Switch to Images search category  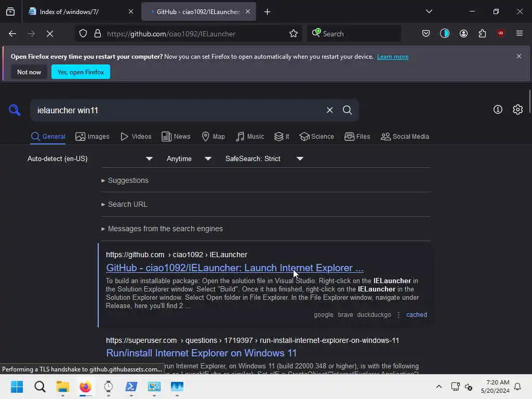tap(92, 137)
